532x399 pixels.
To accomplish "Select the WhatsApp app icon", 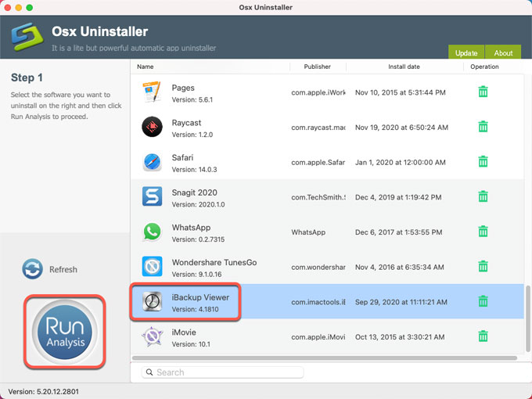I will (x=152, y=232).
